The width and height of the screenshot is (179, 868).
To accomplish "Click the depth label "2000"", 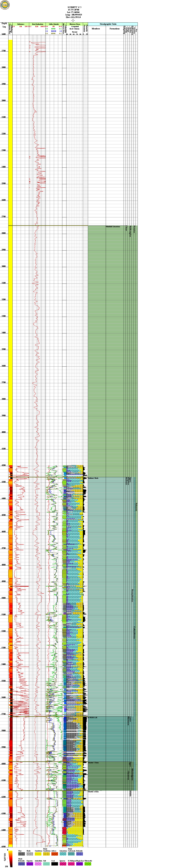I will pyautogui.click(x=4, y=101).
